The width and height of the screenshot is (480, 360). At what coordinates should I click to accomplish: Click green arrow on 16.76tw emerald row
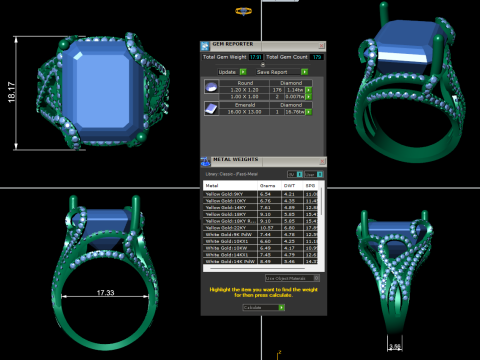coord(309,112)
